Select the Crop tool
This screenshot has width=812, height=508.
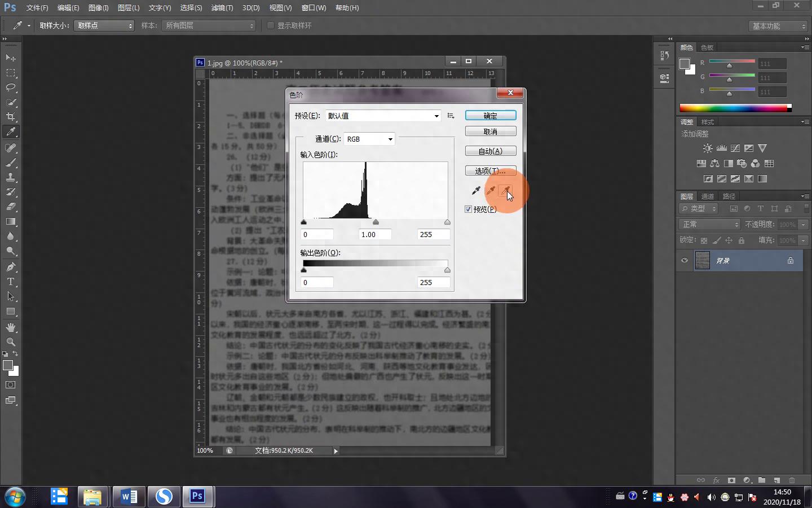click(11, 117)
